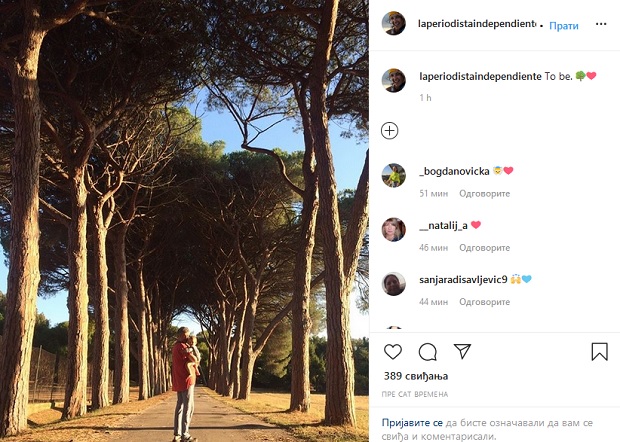Click Пријавите се login link
The width and height of the screenshot is (620, 442).
(x=412, y=423)
